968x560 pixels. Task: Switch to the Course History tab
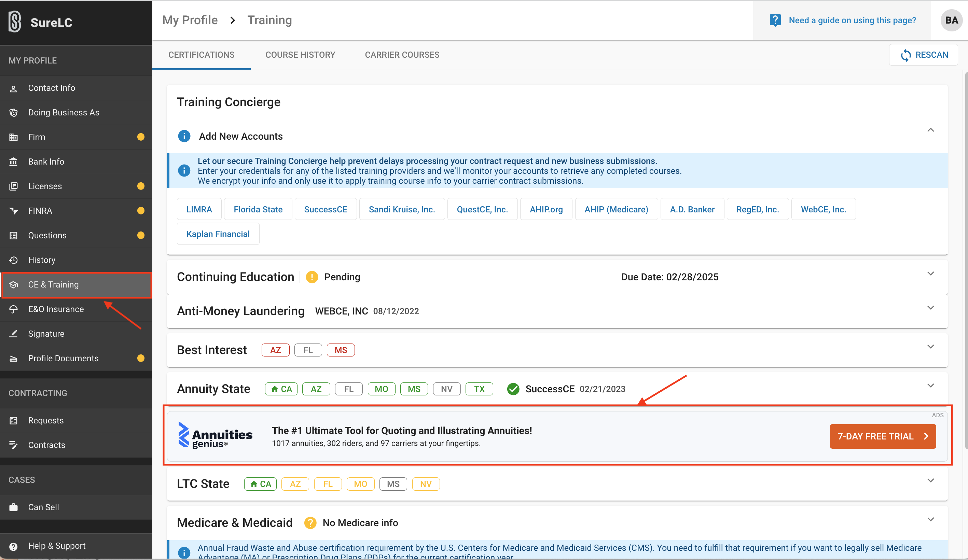[x=300, y=55]
